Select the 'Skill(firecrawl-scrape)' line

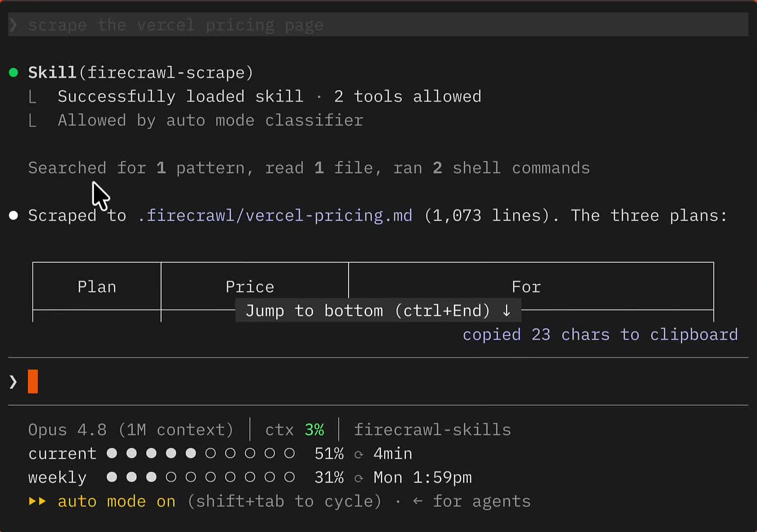[140, 72]
